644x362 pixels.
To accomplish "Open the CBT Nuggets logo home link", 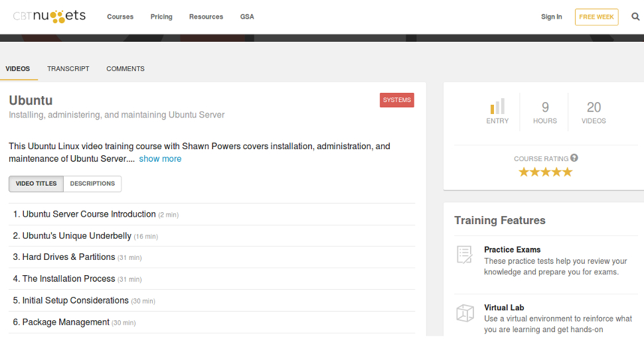I will pyautogui.click(x=49, y=17).
